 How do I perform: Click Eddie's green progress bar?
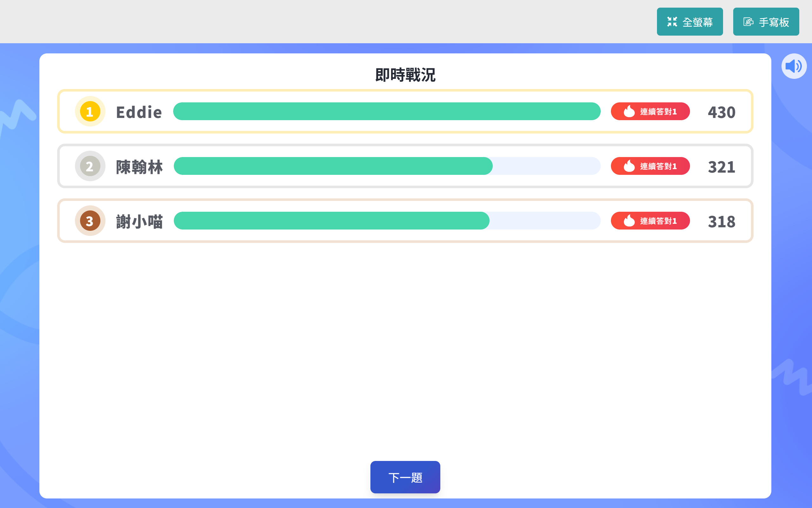point(386,112)
